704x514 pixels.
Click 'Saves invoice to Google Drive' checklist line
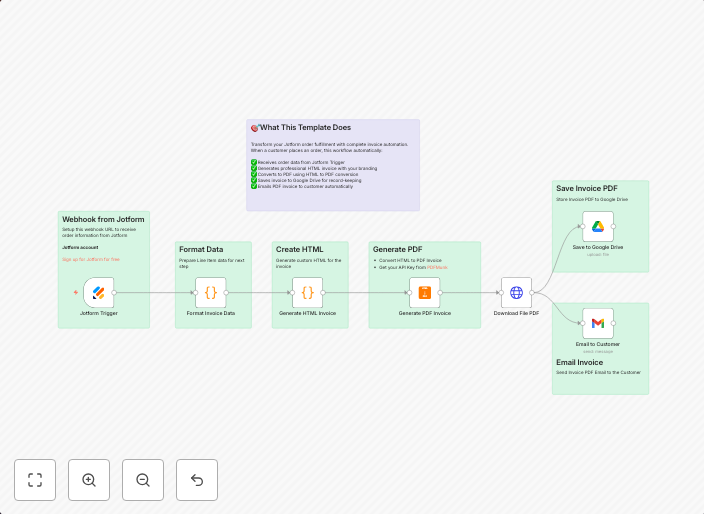309,180
